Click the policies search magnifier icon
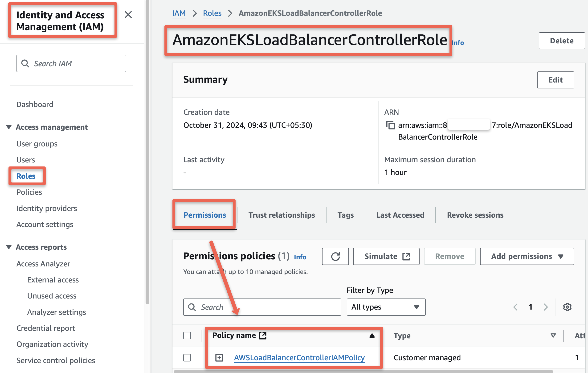 pos(192,307)
